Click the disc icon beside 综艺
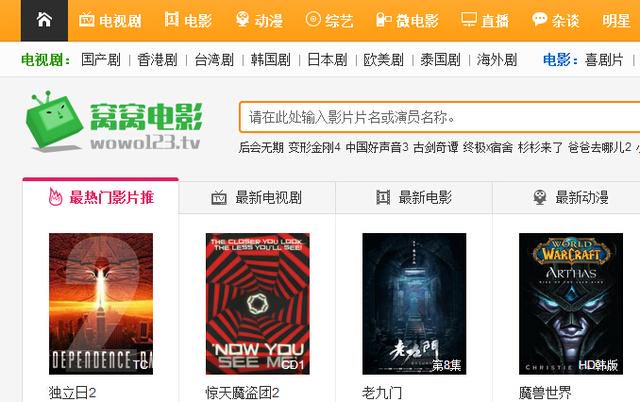 point(313,19)
